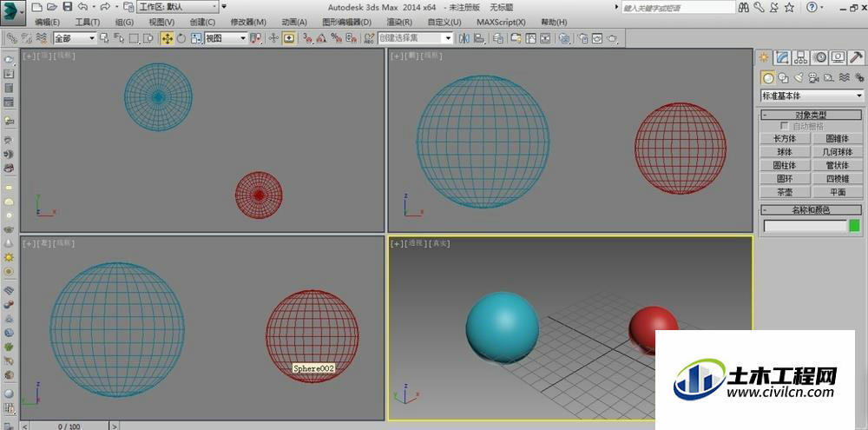Click the 长方体 box button
Screen dimensions: 868x430
tap(785, 138)
